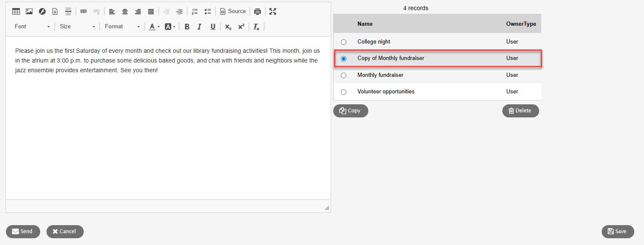Image resolution: width=644 pixels, height=245 pixels.
Task: Open the Size dropdown
Action: point(77,26)
